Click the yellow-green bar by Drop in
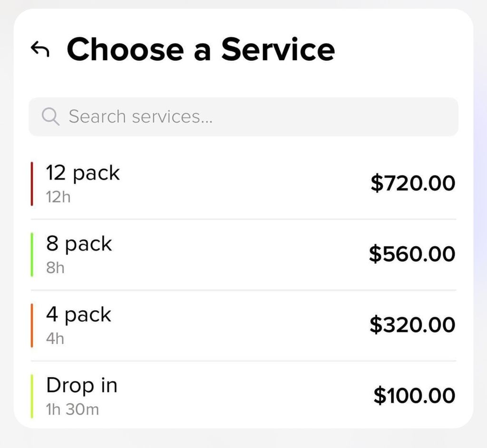This screenshot has height=448, width=487. click(32, 396)
